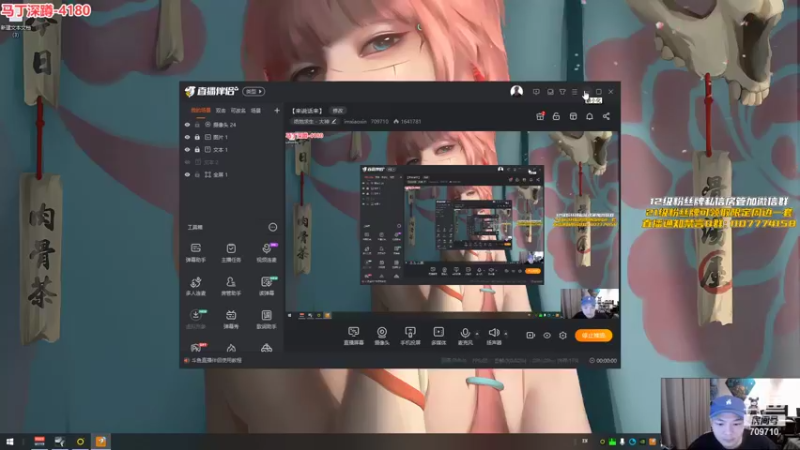Add a 摄像头 camera source from the bottom bar
The width and height of the screenshot is (800, 450).
(382, 336)
